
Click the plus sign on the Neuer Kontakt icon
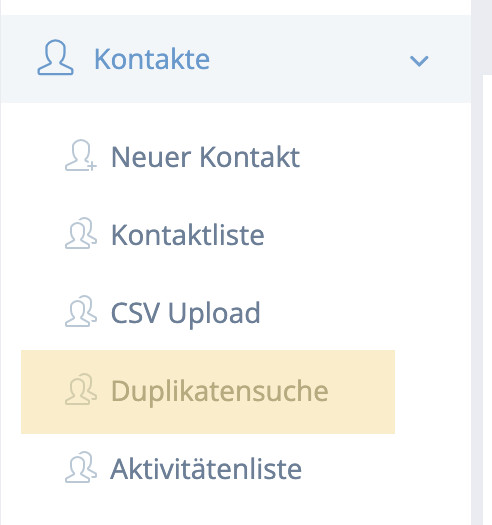92,166
